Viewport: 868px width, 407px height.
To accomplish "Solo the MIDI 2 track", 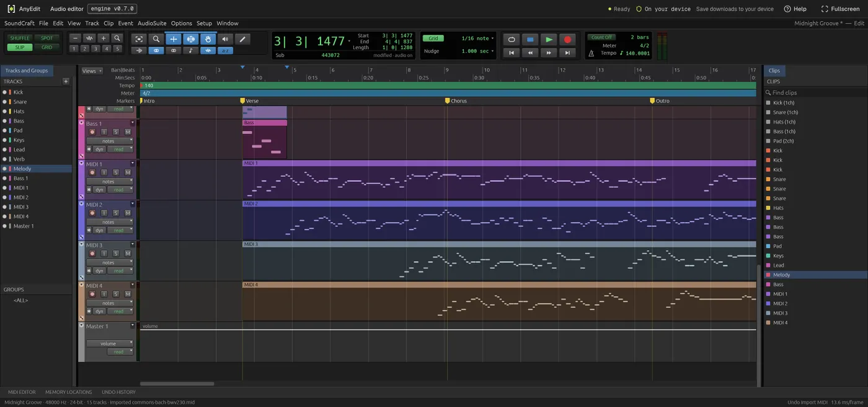I will [116, 213].
